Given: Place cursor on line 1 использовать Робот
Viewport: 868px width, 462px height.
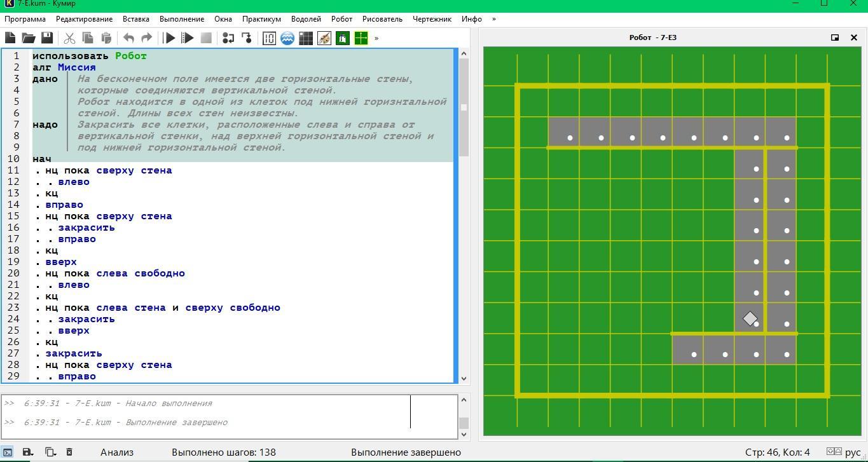Looking at the screenshot, I should 90,56.
